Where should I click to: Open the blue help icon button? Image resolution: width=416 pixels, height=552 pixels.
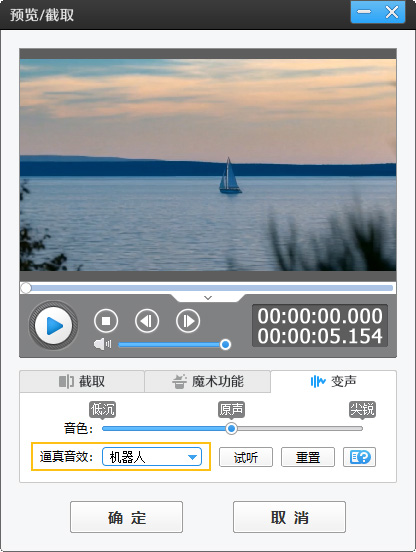coord(359,457)
